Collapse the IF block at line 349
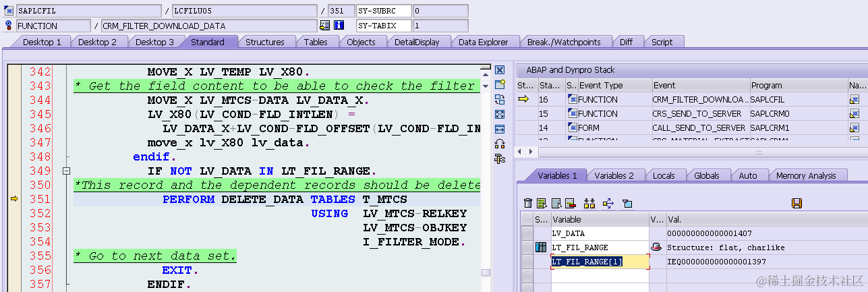 pos(66,171)
